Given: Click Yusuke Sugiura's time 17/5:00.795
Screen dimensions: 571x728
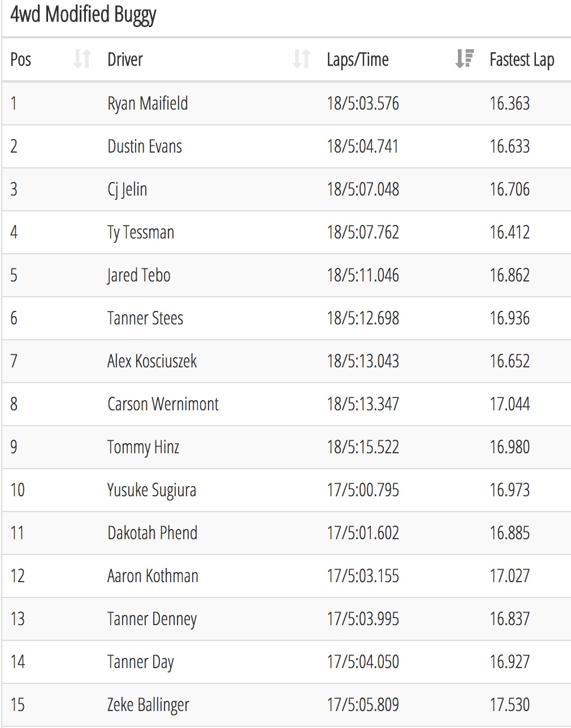Looking at the screenshot, I should click(x=363, y=490).
